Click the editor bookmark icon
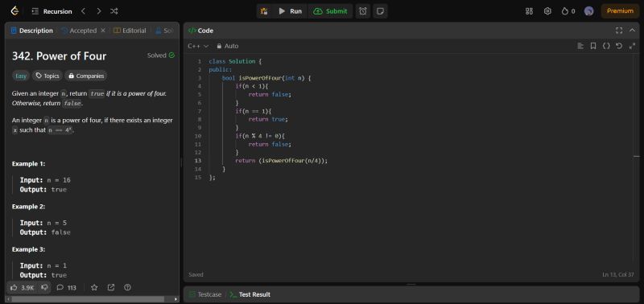 pyautogui.click(x=593, y=46)
